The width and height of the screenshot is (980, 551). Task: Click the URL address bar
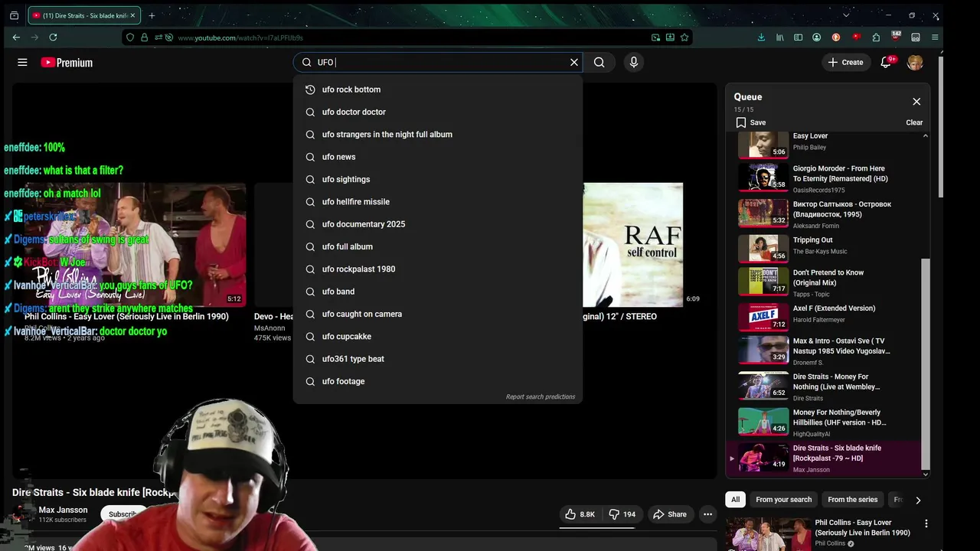point(406,37)
